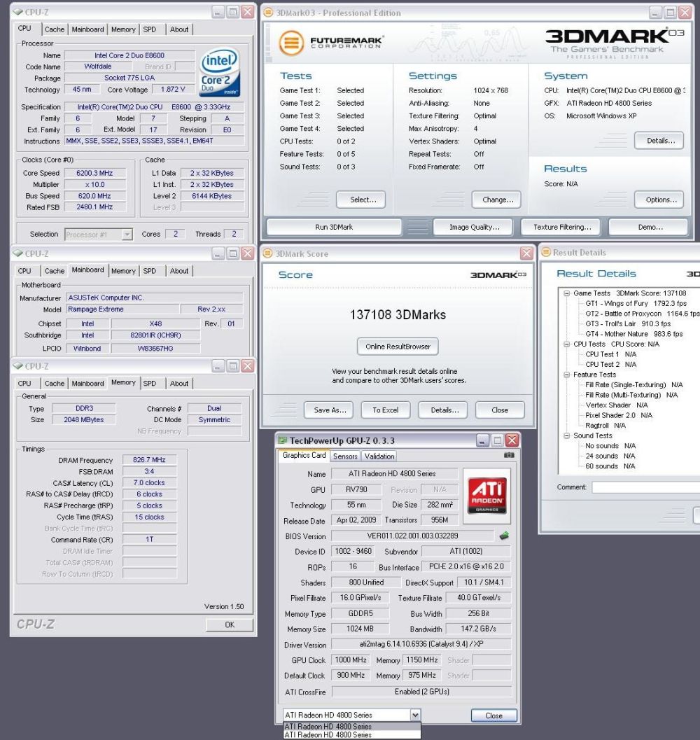Click the Intel Core 2 Duo logo in CPU-Z
700x740 pixels.
(220, 71)
